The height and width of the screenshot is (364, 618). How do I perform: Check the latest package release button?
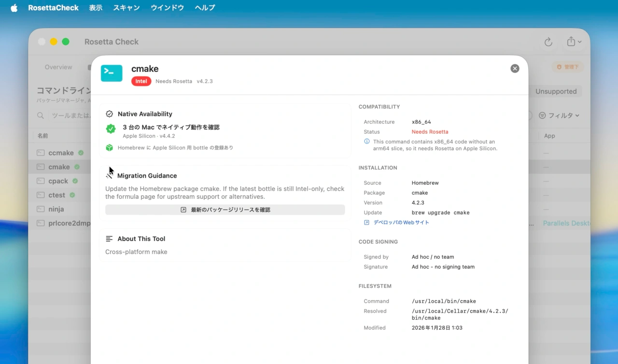pyautogui.click(x=225, y=210)
